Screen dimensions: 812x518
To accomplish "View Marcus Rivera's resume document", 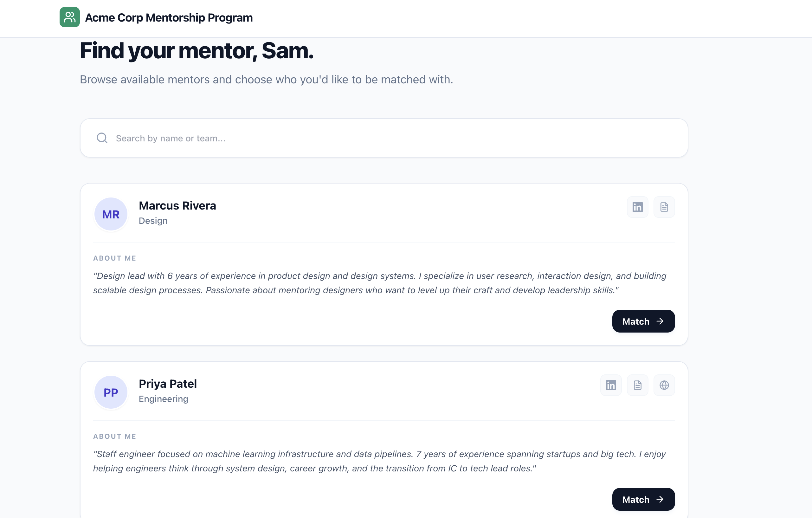I will [x=664, y=207].
